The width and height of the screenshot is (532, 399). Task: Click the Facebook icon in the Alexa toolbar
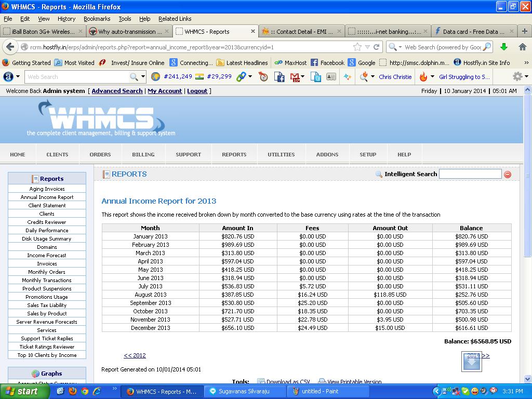point(280,77)
